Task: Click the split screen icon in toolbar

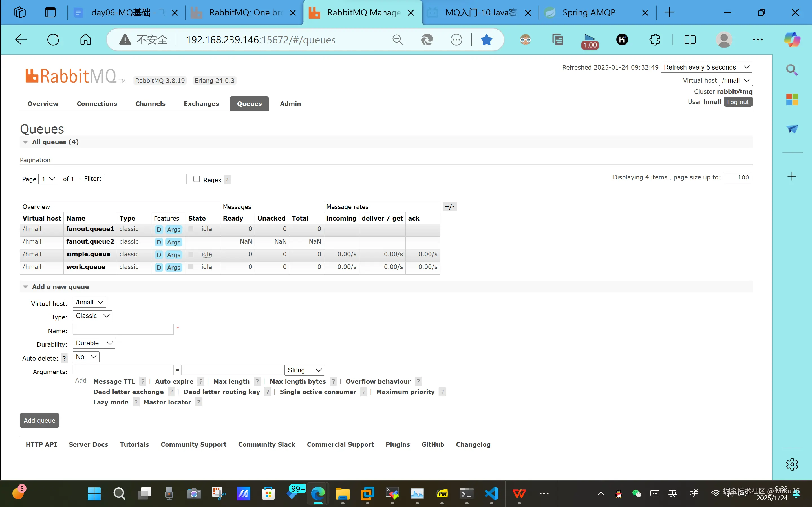Action: point(690,39)
